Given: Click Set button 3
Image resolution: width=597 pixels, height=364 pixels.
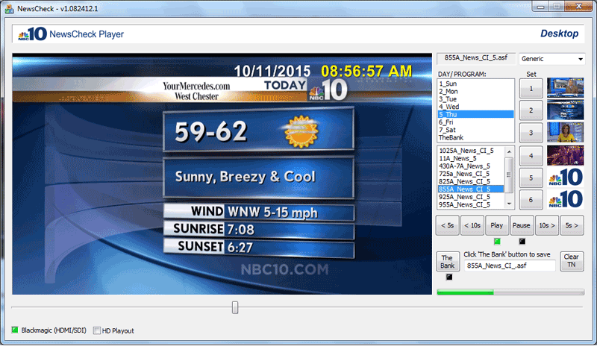Looking at the screenshot, I should point(531,133).
